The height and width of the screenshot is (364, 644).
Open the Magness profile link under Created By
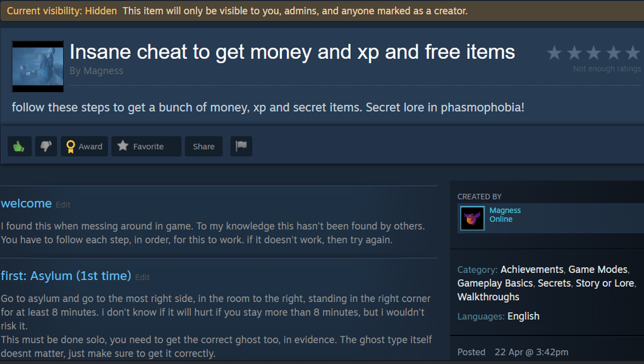pyautogui.click(x=505, y=210)
